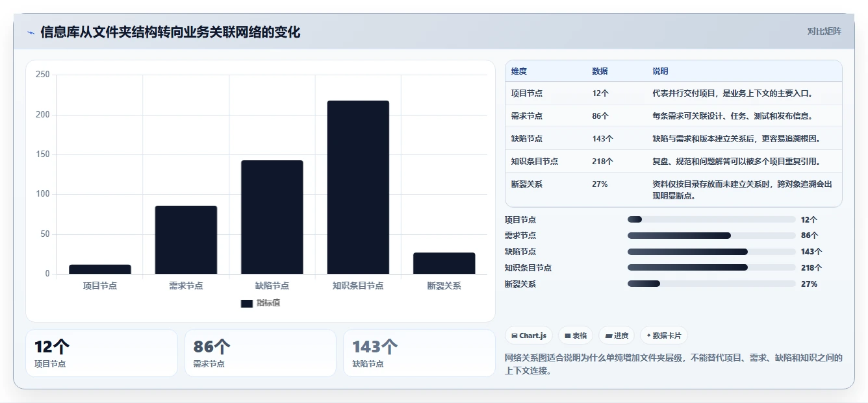Click the 143个 table cell
Viewport: 868px width, 403px height.
(x=602, y=139)
